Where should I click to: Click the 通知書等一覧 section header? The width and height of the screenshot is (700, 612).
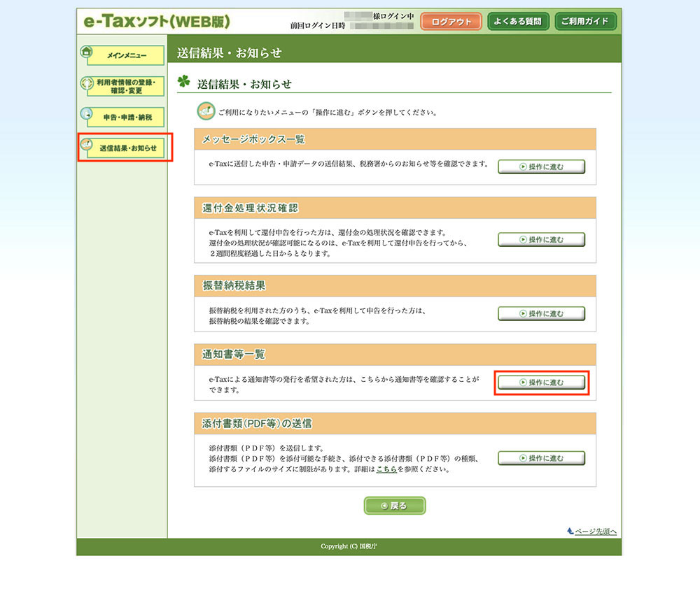tap(395, 355)
